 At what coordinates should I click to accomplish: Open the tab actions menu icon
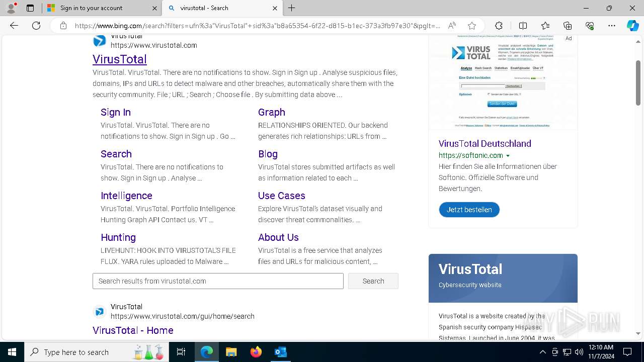[30, 8]
